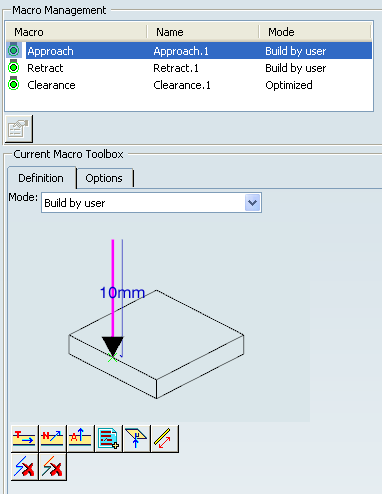The width and height of the screenshot is (382, 494).
Task: Toggle the Approach macro status light
Action: 14,50
